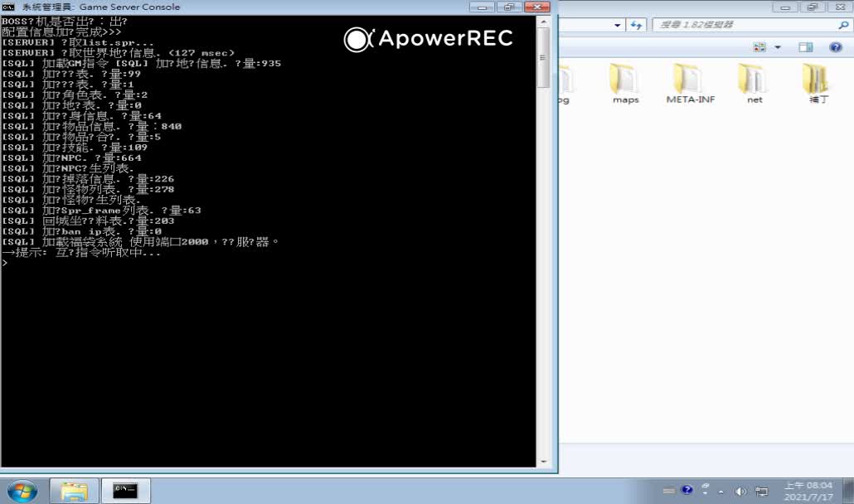Screen dimensions: 854x504
Task: Click the console vertical scrollbar thumb
Action: pos(543,57)
